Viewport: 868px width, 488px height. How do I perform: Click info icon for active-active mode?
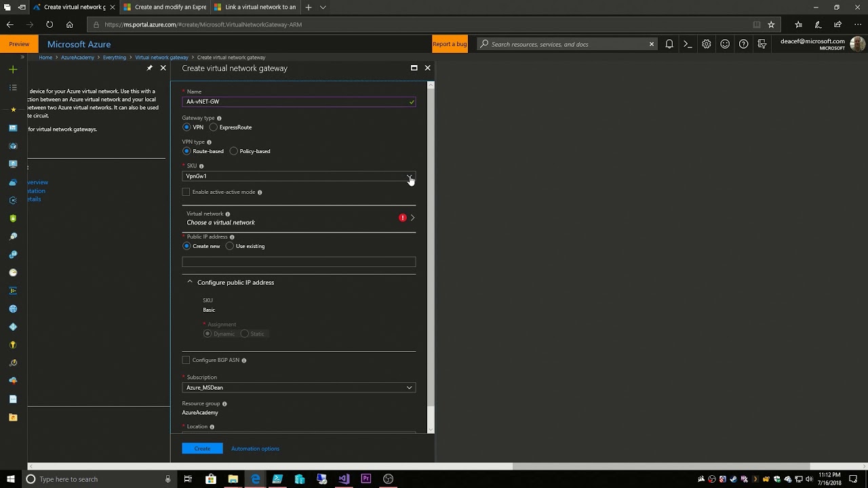point(260,192)
